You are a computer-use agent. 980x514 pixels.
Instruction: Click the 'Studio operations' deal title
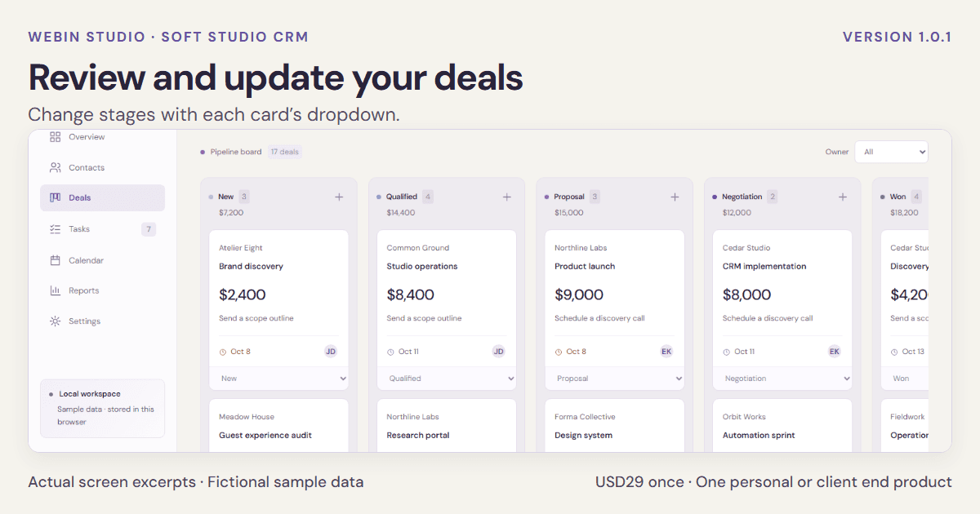click(422, 266)
